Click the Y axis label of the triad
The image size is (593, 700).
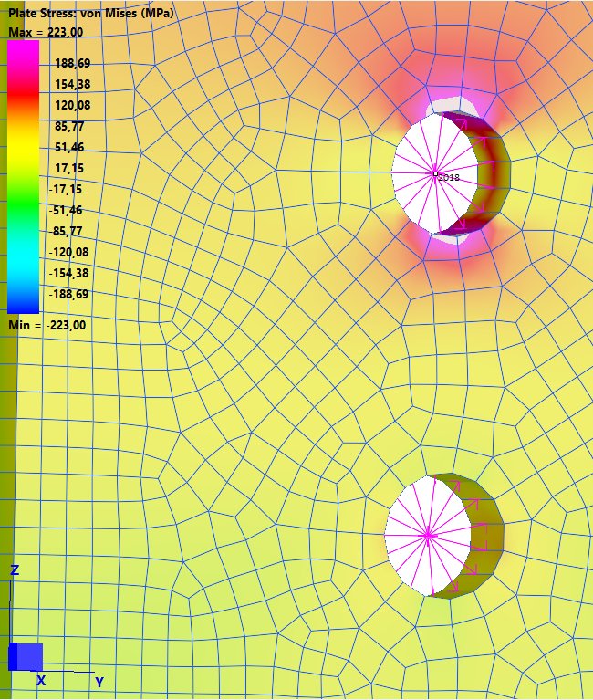(99, 682)
